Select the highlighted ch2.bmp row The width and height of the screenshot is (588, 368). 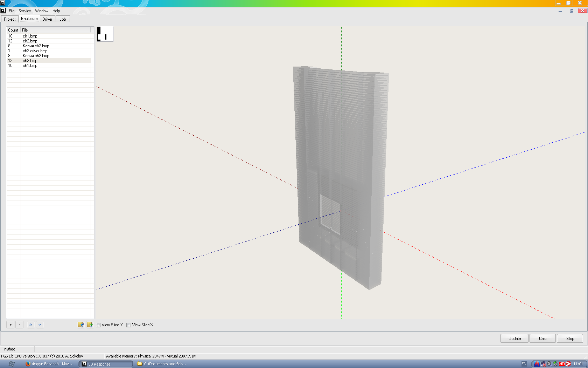49,61
